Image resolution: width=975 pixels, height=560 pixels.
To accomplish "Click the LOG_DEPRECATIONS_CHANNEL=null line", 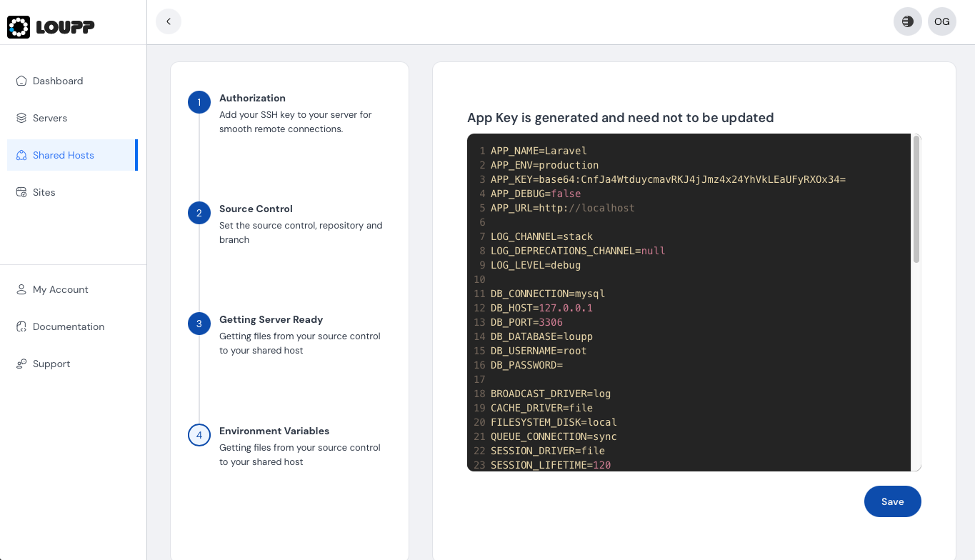I will tap(578, 251).
